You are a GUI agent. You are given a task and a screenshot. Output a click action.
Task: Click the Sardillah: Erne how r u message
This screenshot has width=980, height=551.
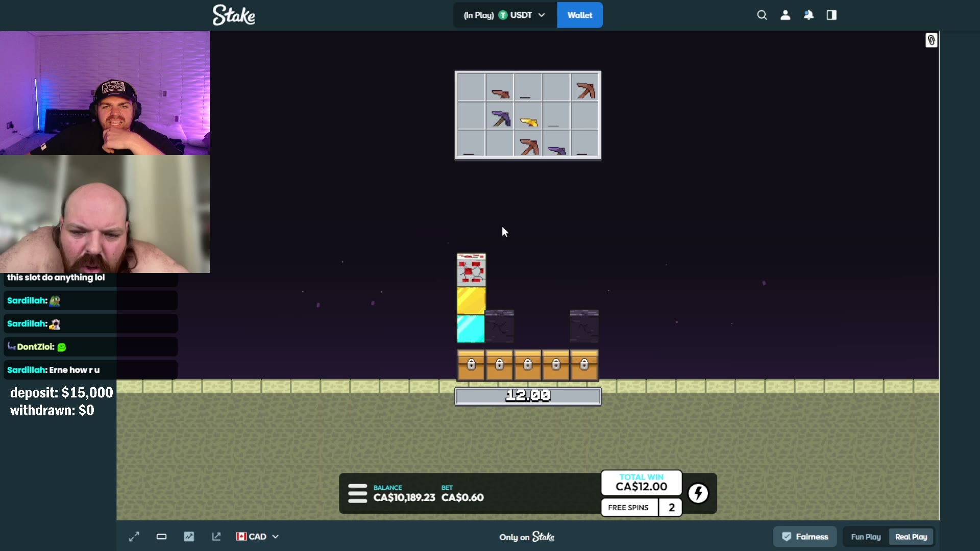pyautogui.click(x=90, y=370)
